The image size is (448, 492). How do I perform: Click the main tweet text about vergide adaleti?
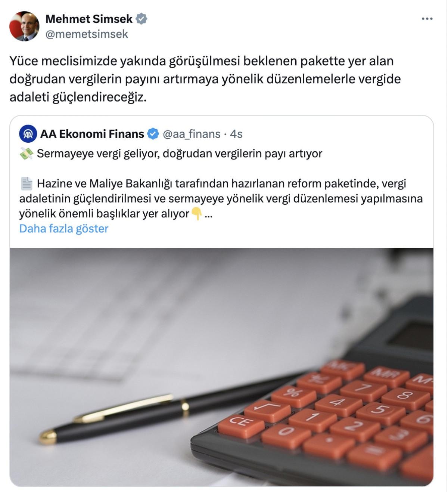[x=205, y=79]
